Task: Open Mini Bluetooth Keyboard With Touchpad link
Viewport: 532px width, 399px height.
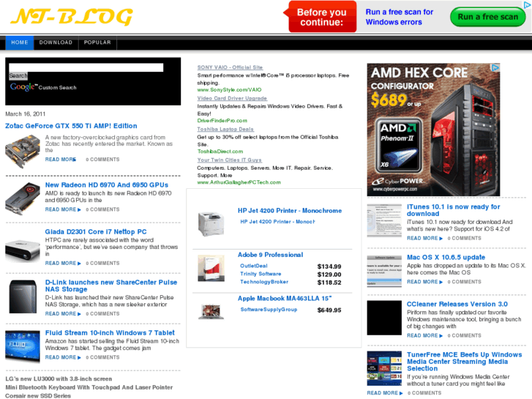Action: point(89,387)
